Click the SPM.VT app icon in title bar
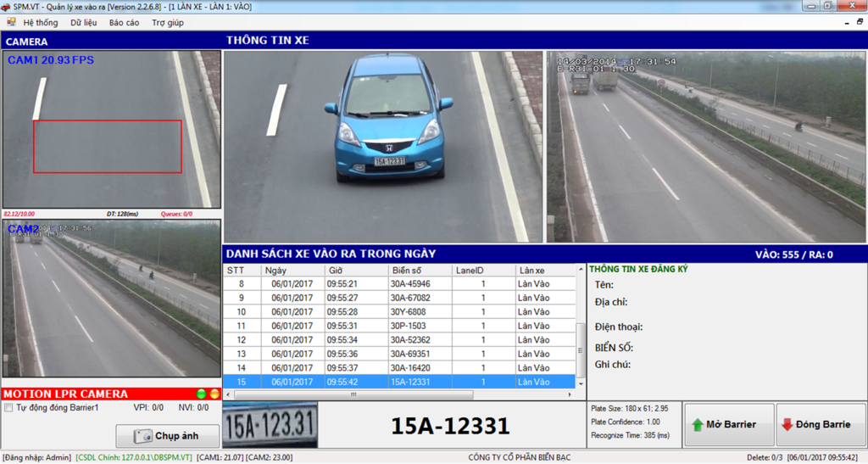The height and width of the screenshot is (464, 868). tap(7, 7)
